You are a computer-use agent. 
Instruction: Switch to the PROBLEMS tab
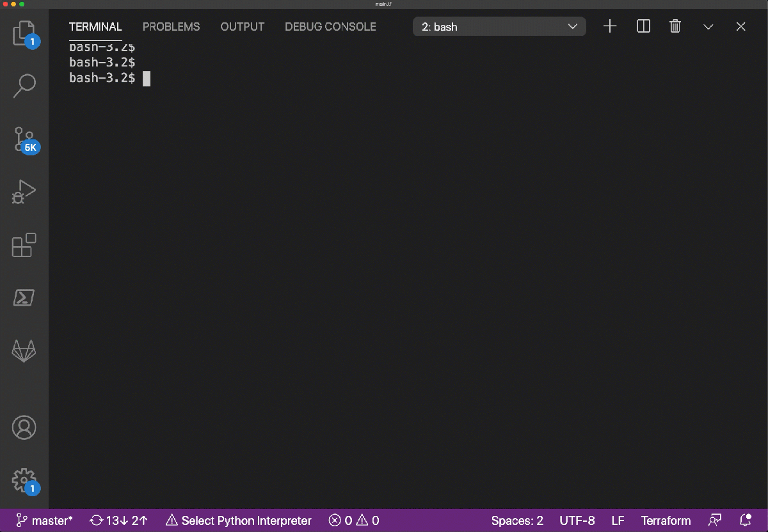171,27
